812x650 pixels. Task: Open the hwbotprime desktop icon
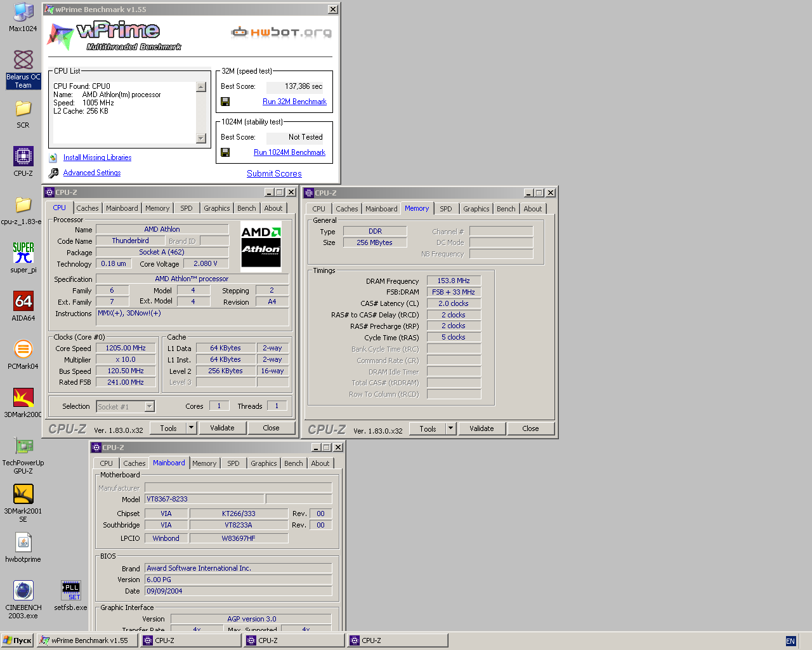23,547
